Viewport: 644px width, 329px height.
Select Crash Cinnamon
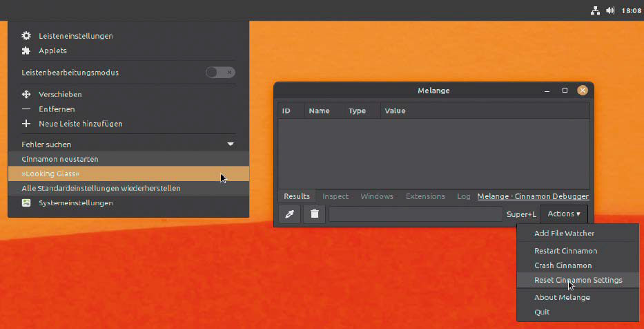578,265
